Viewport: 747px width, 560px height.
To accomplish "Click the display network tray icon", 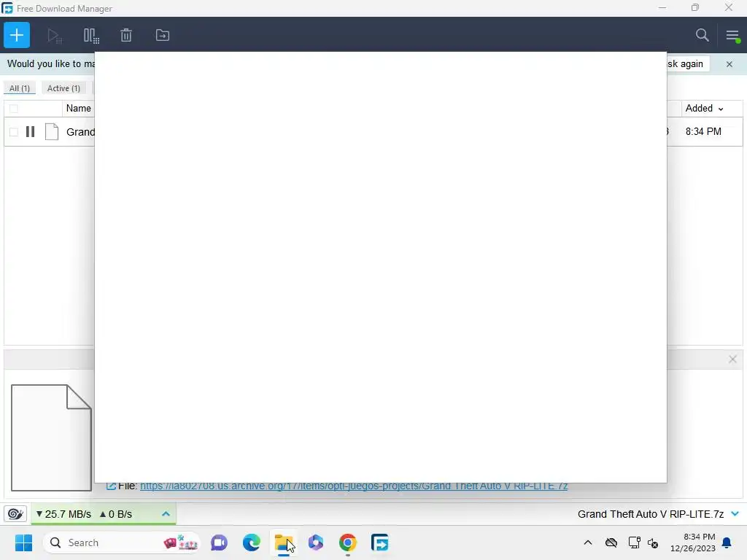I will pos(634,542).
